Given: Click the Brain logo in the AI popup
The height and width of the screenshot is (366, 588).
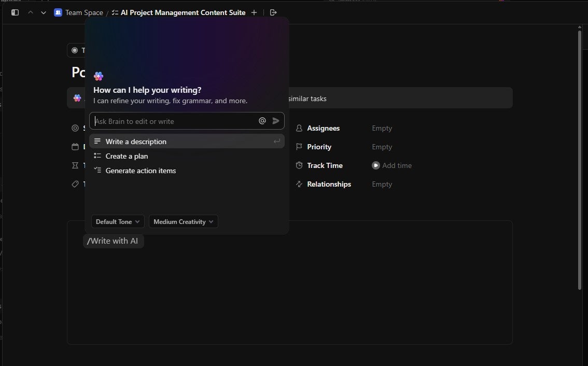Looking at the screenshot, I should click(99, 76).
